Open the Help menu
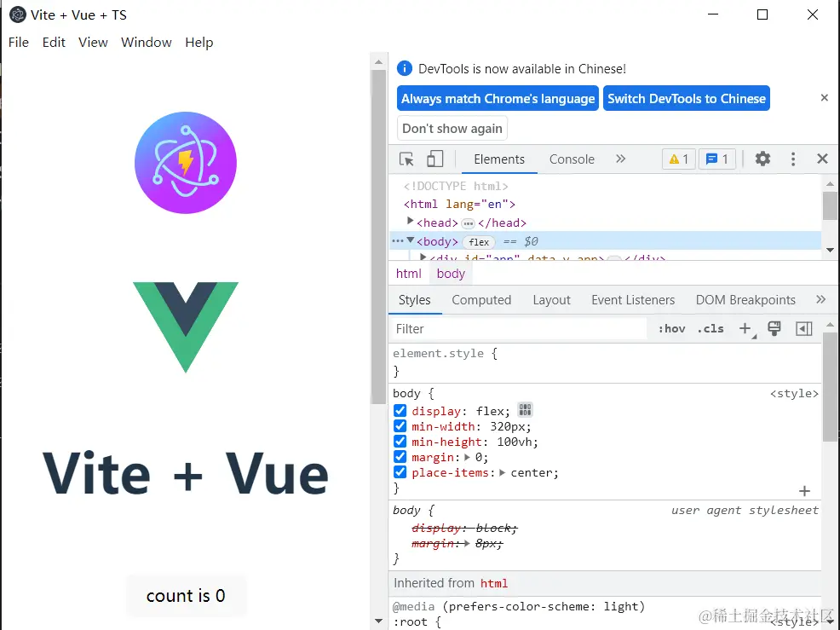Image resolution: width=840 pixels, height=630 pixels. [198, 43]
